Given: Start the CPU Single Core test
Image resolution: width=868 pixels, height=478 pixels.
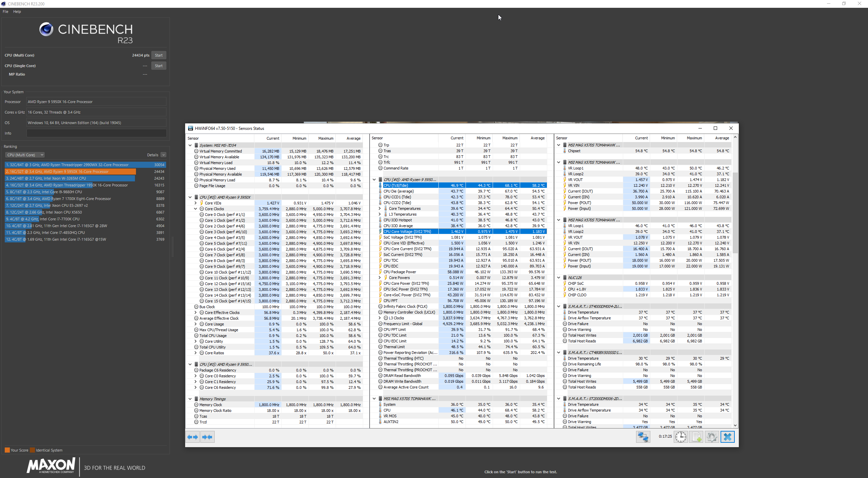Looking at the screenshot, I should [x=158, y=66].
